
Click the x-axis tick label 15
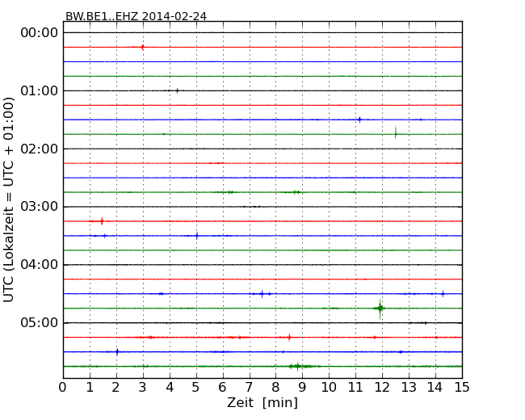point(462,388)
